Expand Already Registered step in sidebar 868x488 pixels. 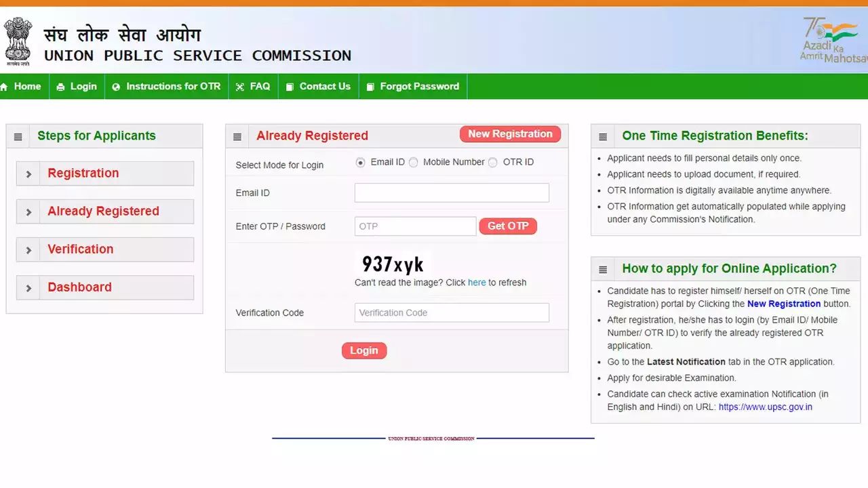point(105,211)
